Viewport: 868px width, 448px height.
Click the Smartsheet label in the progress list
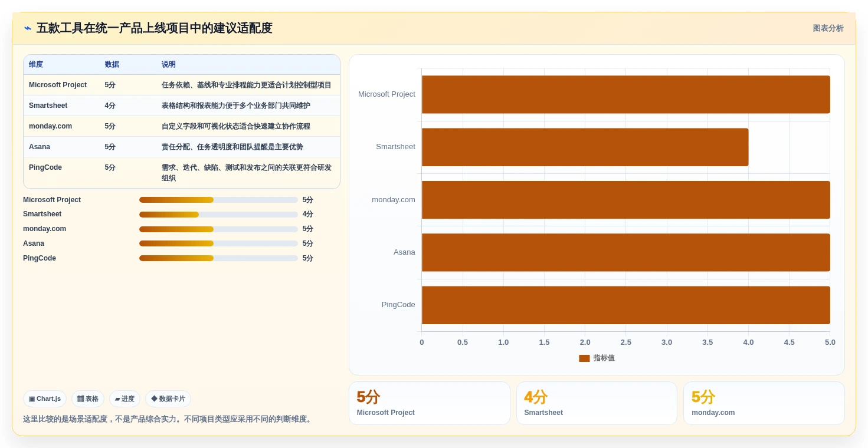click(42, 214)
